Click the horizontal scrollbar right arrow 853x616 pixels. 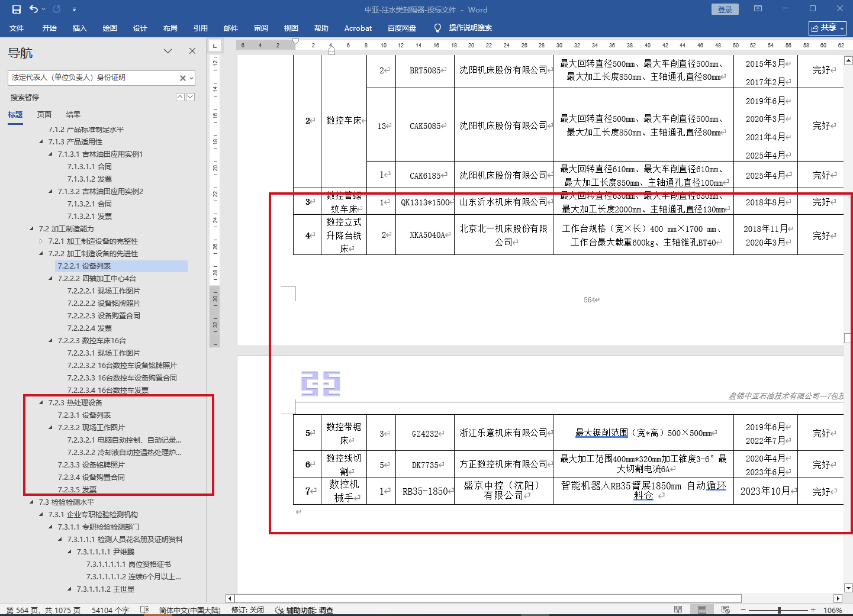[838, 598]
